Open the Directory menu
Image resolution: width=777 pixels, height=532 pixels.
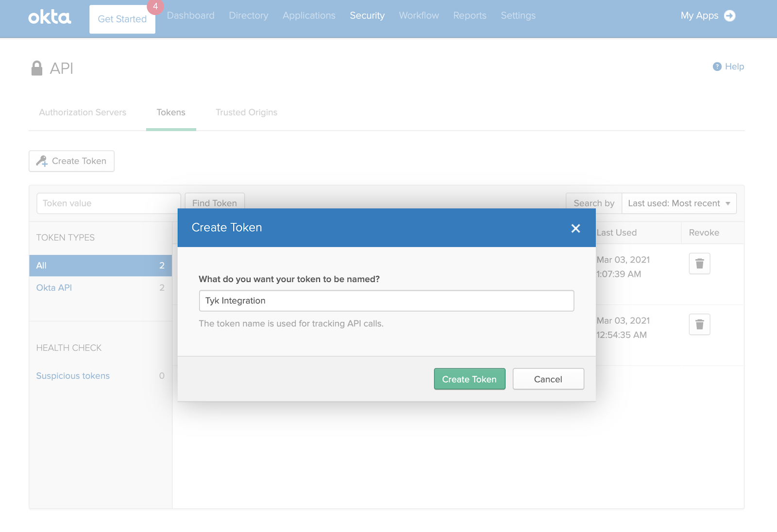coord(248,16)
